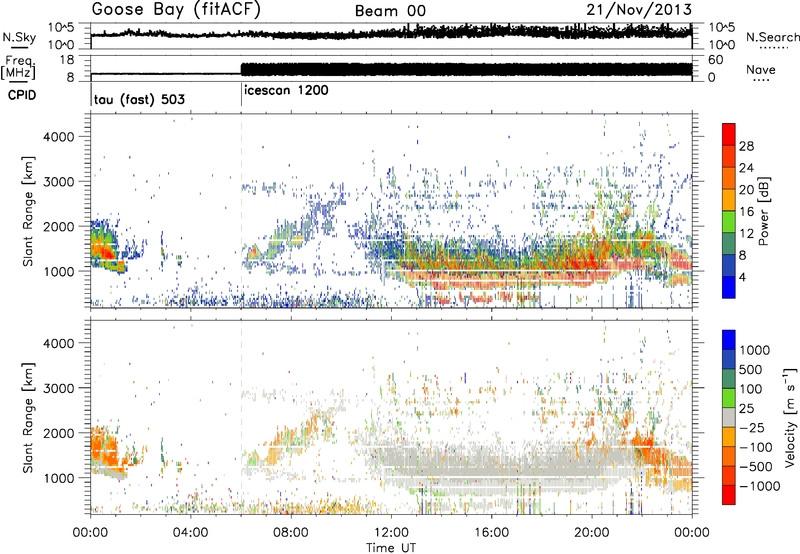Click the 'Beam 00' label

coord(390,11)
